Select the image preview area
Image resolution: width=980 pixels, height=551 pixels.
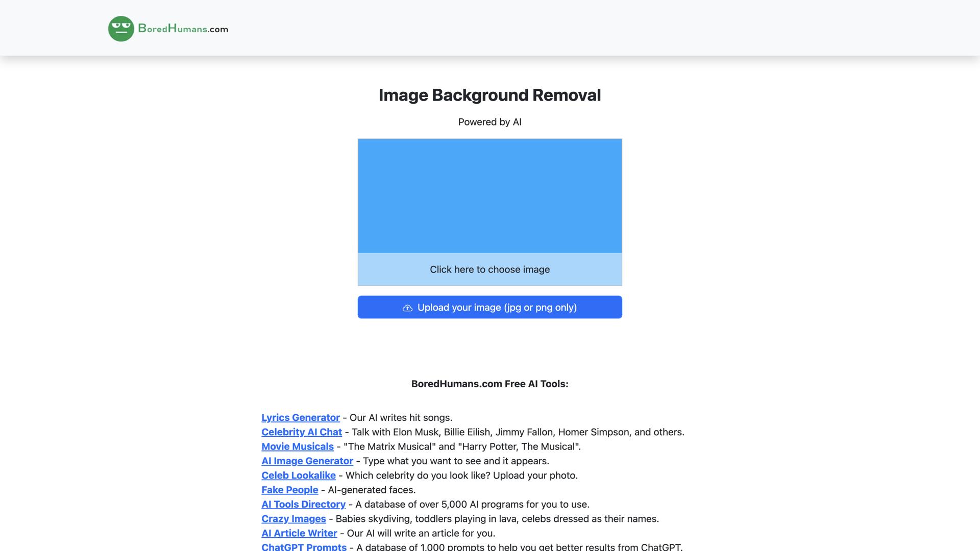tap(489, 196)
